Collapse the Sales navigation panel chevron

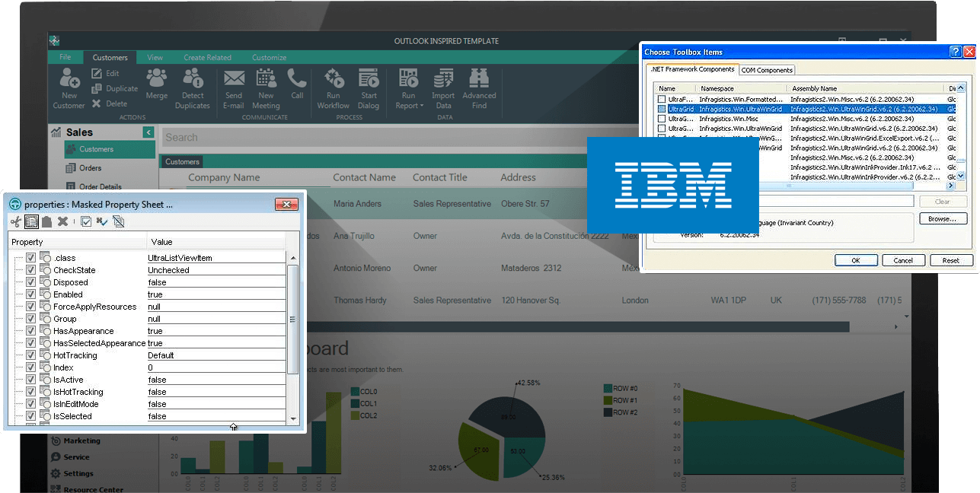coord(148,132)
